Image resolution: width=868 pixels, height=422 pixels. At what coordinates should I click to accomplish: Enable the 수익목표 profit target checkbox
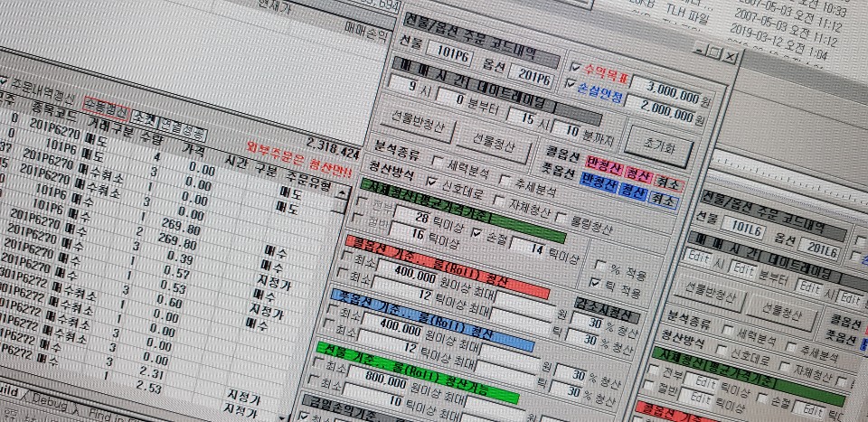coord(575,69)
